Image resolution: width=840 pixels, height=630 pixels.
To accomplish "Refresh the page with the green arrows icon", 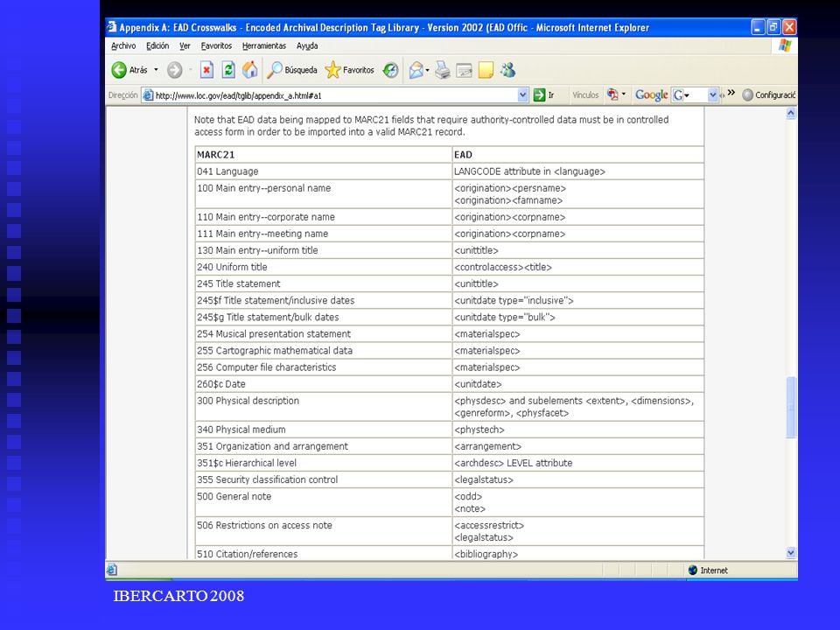I will (x=228, y=70).
